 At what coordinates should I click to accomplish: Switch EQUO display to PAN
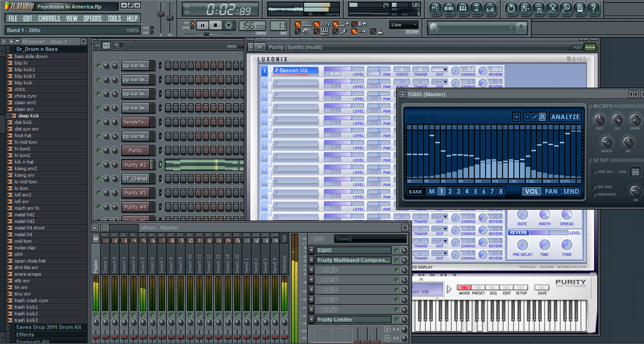tap(551, 191)
